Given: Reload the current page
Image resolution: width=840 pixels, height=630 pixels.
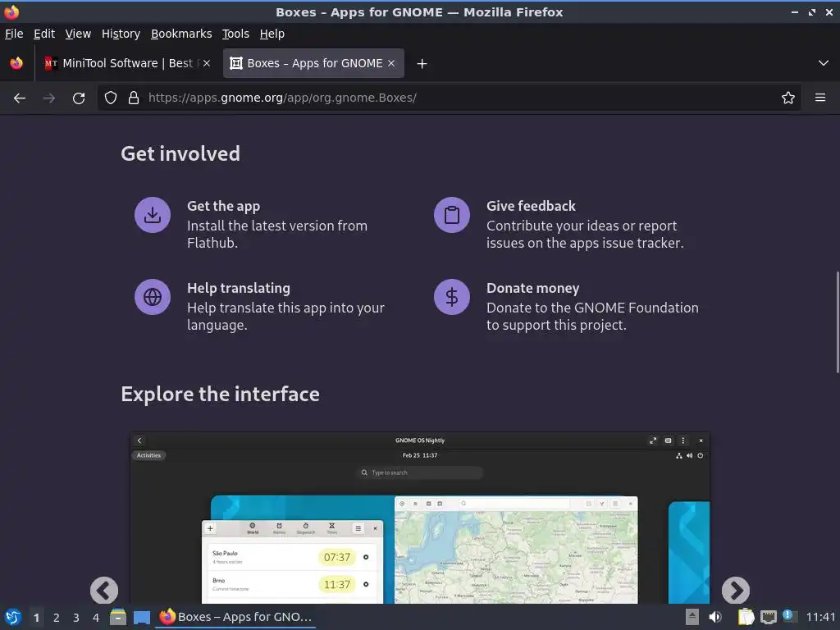Looking at the screenshot, I should coord(79,98).
